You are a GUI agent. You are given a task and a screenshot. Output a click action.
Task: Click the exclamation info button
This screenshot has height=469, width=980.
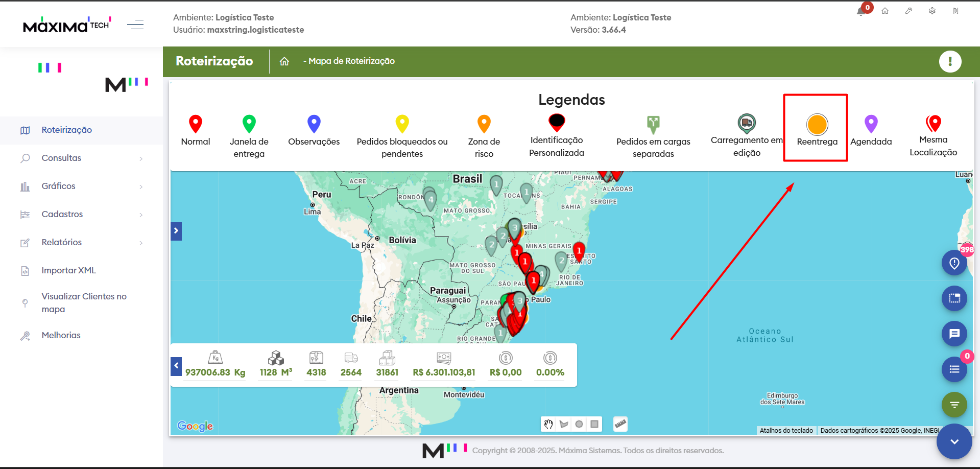950,62
